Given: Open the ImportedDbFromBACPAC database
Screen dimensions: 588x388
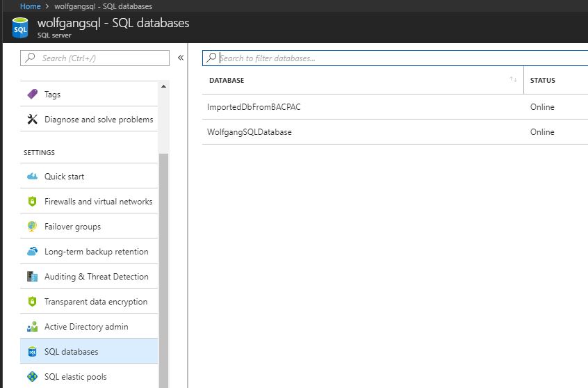Looking at the screenshot, I should pyautogui.click(x=254, y=107).
